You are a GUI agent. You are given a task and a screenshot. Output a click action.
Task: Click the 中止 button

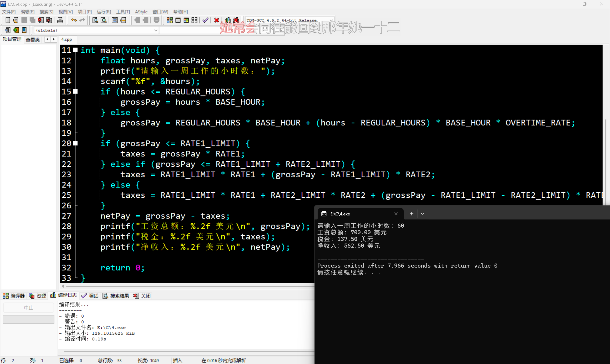29,307
